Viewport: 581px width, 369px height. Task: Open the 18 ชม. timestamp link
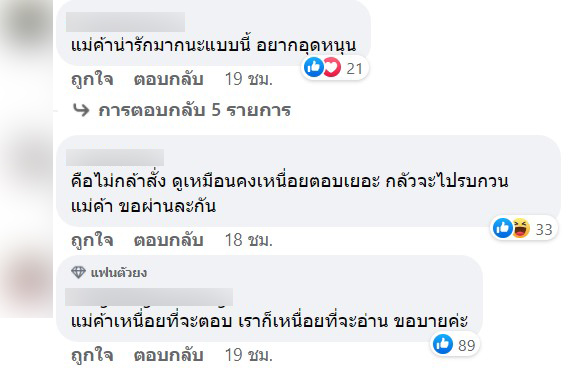point(249,240)
